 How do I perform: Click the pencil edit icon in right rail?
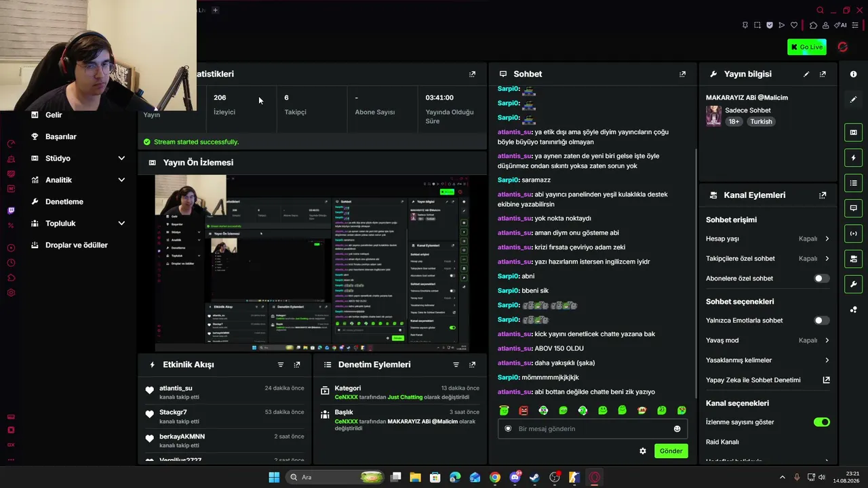853,99
